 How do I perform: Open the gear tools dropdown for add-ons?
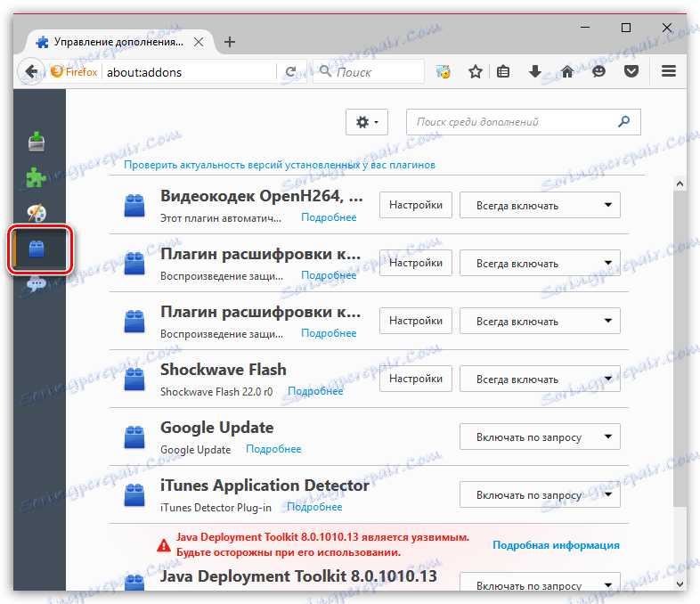point(367,122)
